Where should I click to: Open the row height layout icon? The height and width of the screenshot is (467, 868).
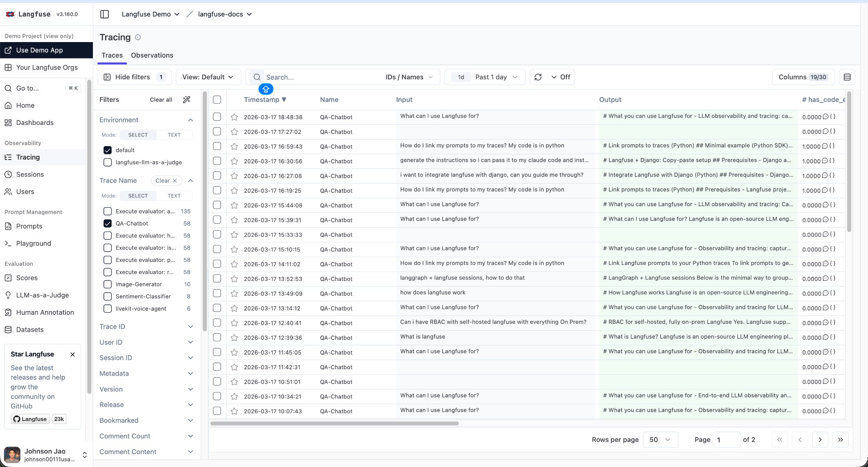847,77
